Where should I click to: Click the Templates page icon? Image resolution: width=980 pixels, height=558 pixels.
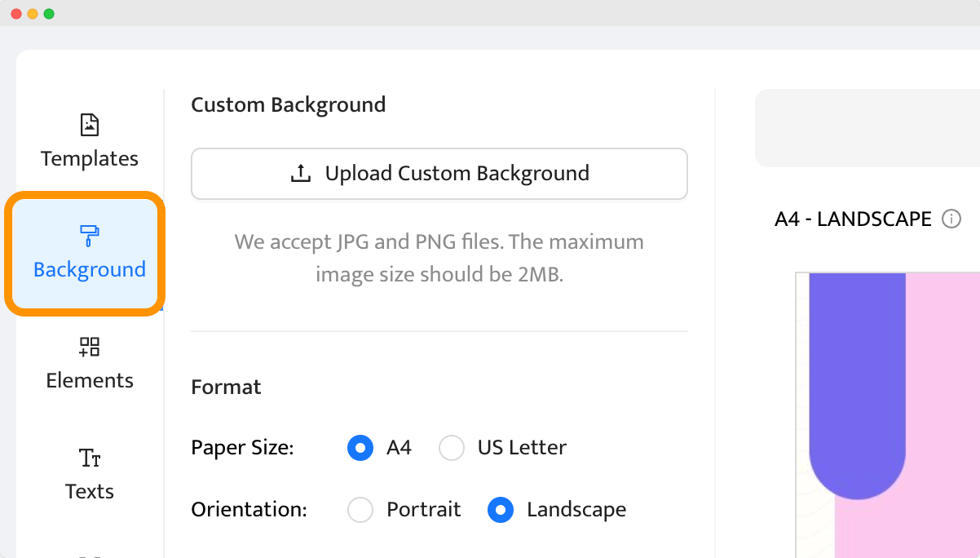[x=90, y=125]
